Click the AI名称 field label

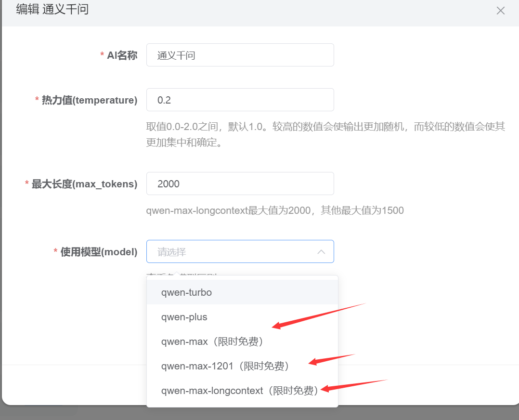pyautogui.click(x=122, y=55)
